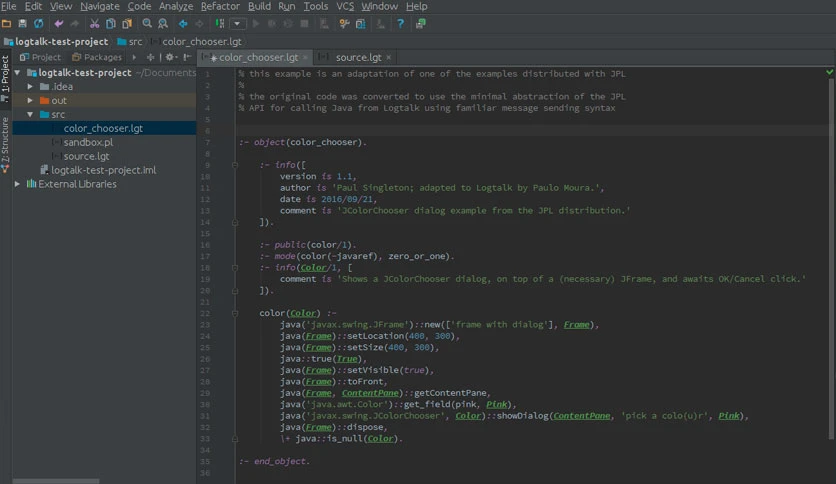This screenshot has height=484, width=836.
Task: Open the Build menu
Action: coord(259,6)
